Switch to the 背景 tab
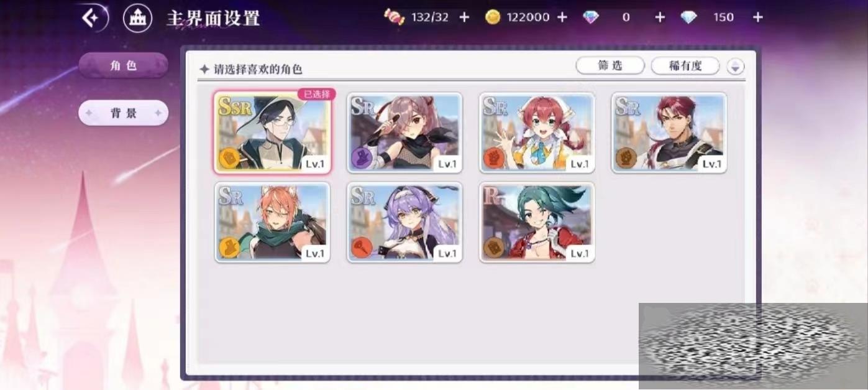The height and width of the screenshot is (390, 868). tap(123, 113)
